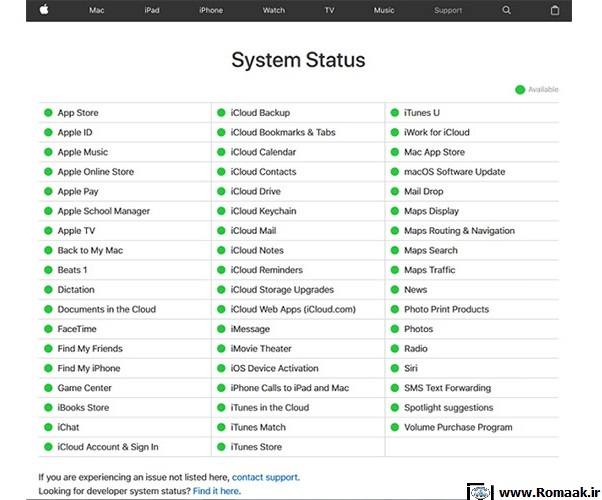Select the Spotlight suggestions entry

pos(448,407)
